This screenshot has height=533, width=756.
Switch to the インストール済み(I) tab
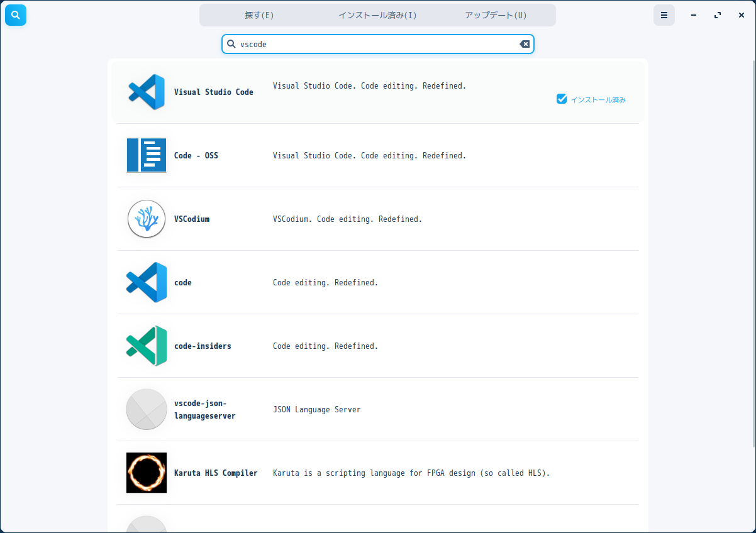(377, 15)
